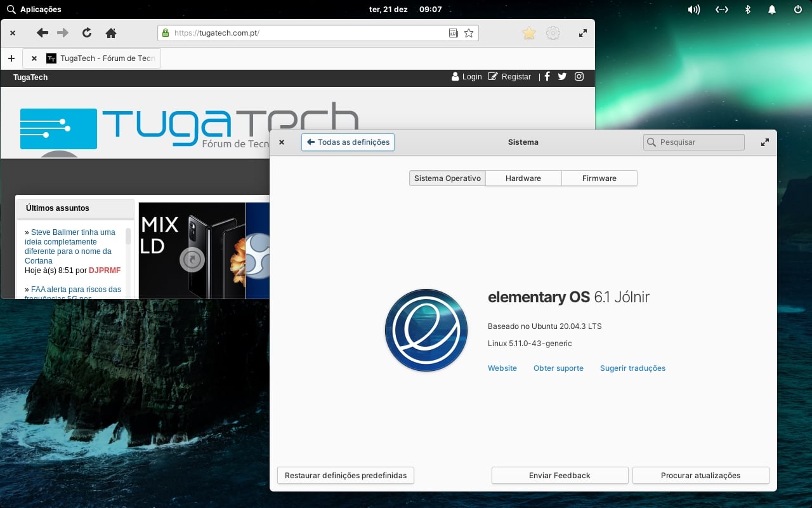Toggle reader mode in address bar
812x508 pixels.
453,33
